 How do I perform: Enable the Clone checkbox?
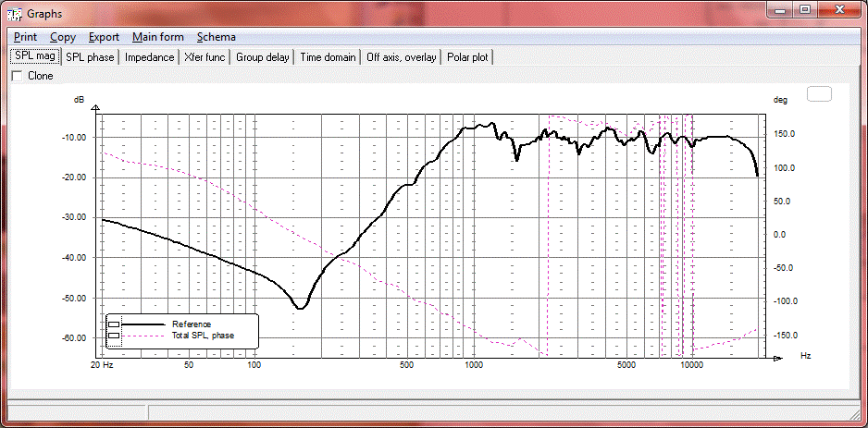coord(18,77)
